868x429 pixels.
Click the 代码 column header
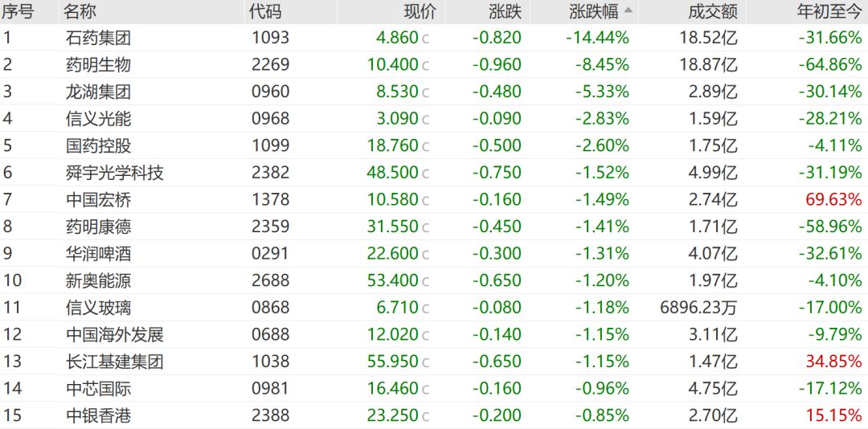pyautogui.click(x=265, y=11)
